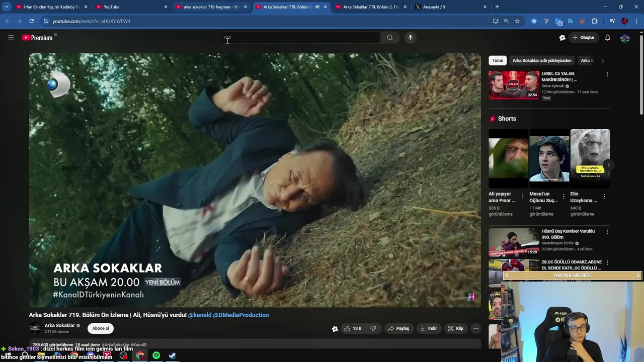Viewport: 644px width, 362px height.
Task: Select the Tümü filter chip
Action: [x=498, y=61]
